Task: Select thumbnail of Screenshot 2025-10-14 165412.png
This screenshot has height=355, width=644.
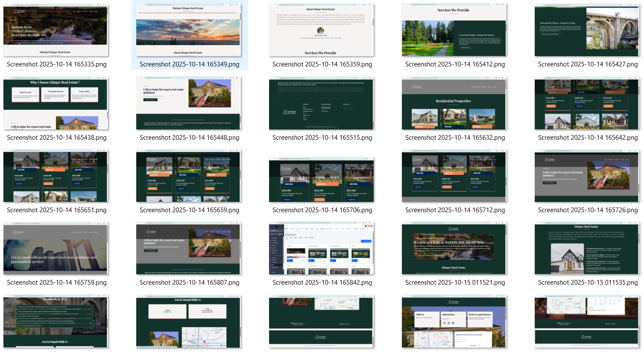Action: (454, 30)
